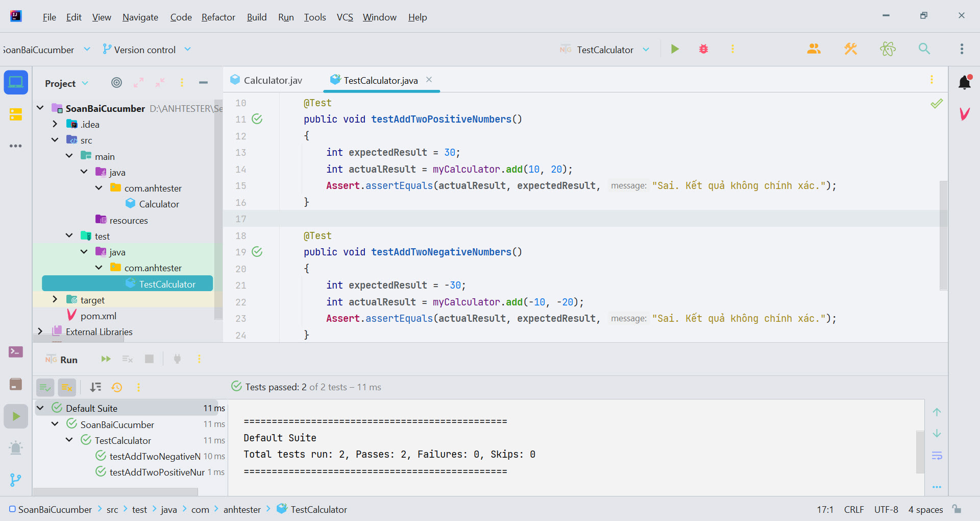Select testAddTwoNegativeN test result
The height and width of the screenshot is (521, 980).
point(155,456)
